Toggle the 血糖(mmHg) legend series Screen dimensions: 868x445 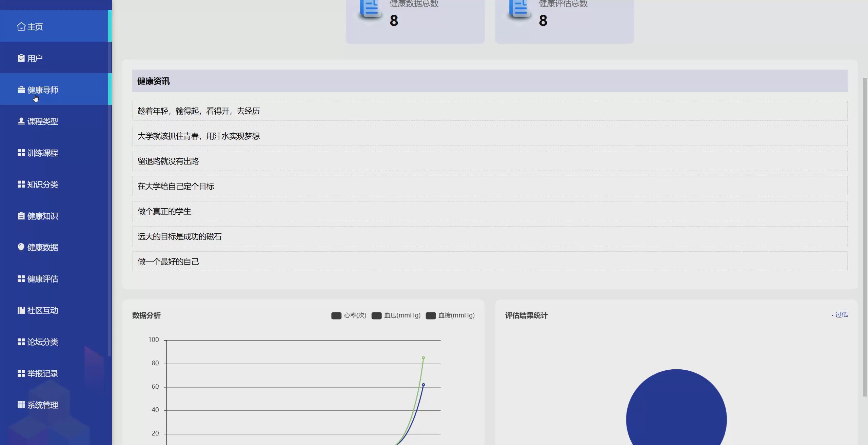[x=450, y=315]
